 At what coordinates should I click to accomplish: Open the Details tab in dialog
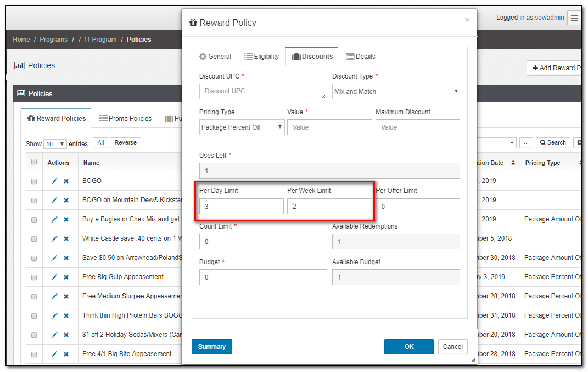[x=360, y=57]
